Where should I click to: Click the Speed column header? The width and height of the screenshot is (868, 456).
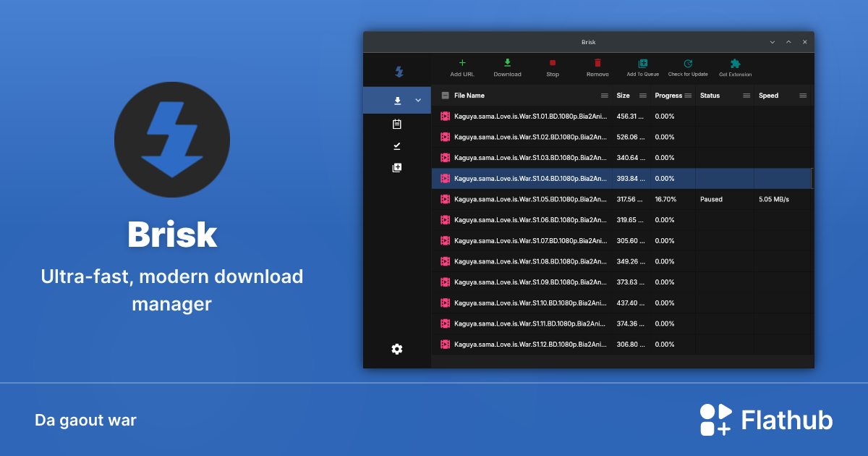click(768, 95)
